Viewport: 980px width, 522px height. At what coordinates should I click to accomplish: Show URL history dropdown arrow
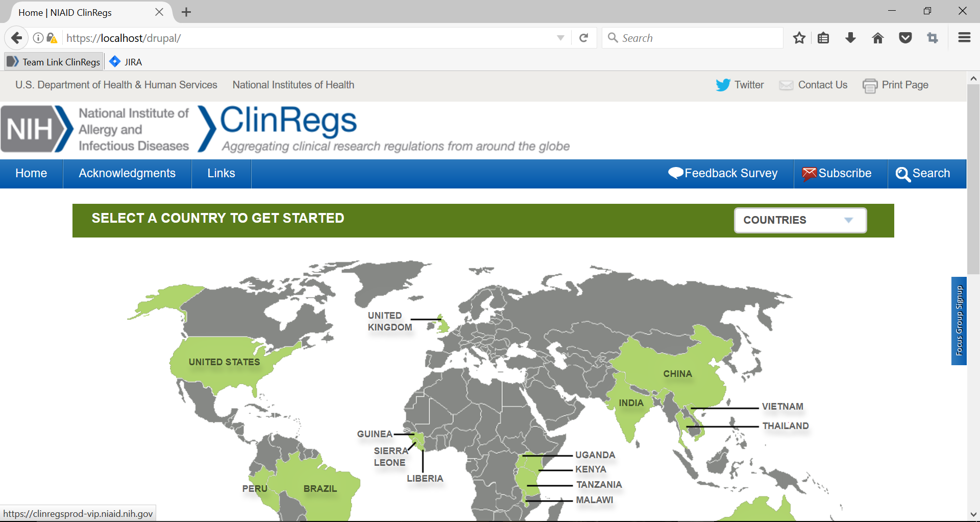(x=560, y=38)
